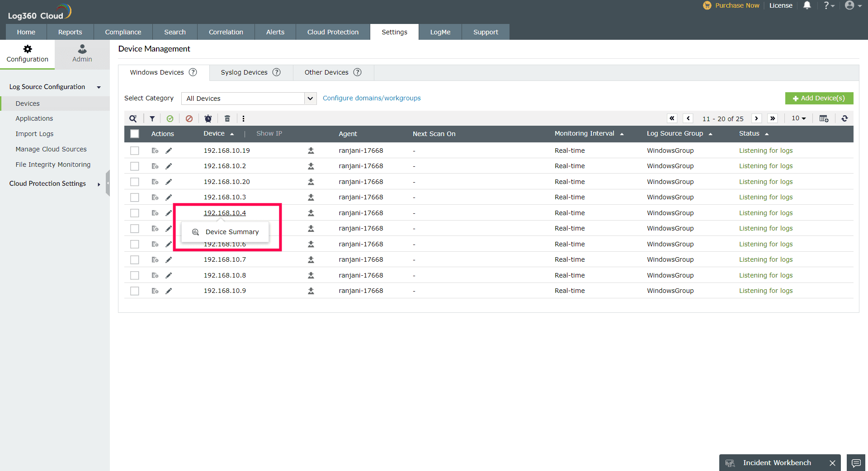Refresh the device list
This screenshot has height=471, width=868.
[x=844, y=118]
